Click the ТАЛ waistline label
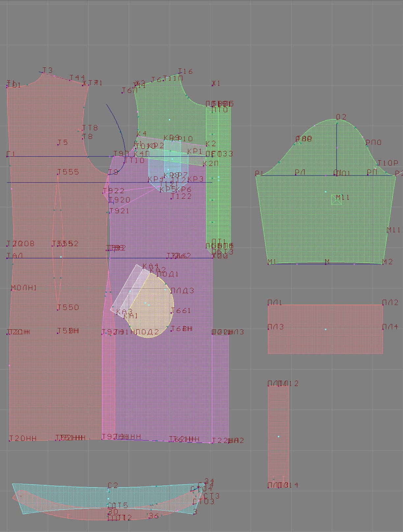403x532 pixels. click(15, 256)
